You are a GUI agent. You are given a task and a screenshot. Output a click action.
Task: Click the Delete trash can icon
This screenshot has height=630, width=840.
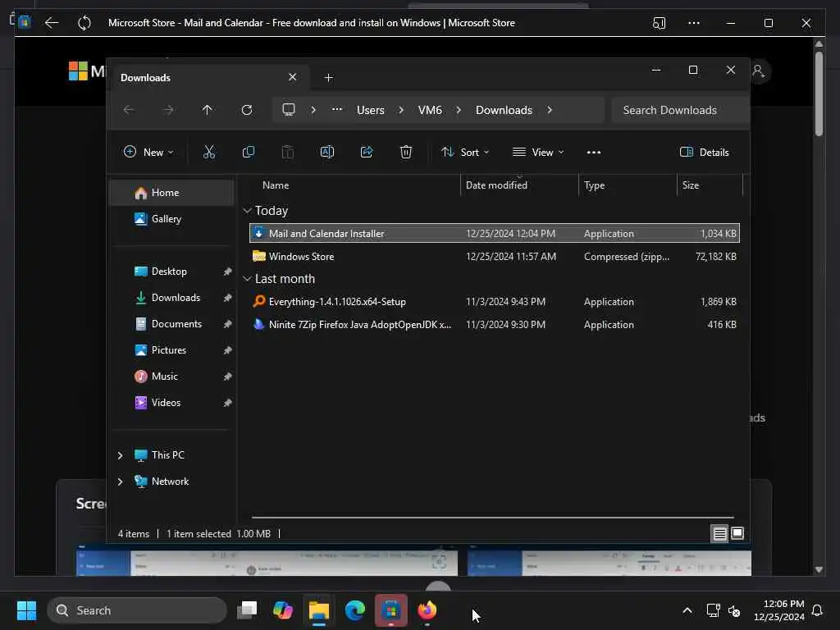click(x=406, y=152)
